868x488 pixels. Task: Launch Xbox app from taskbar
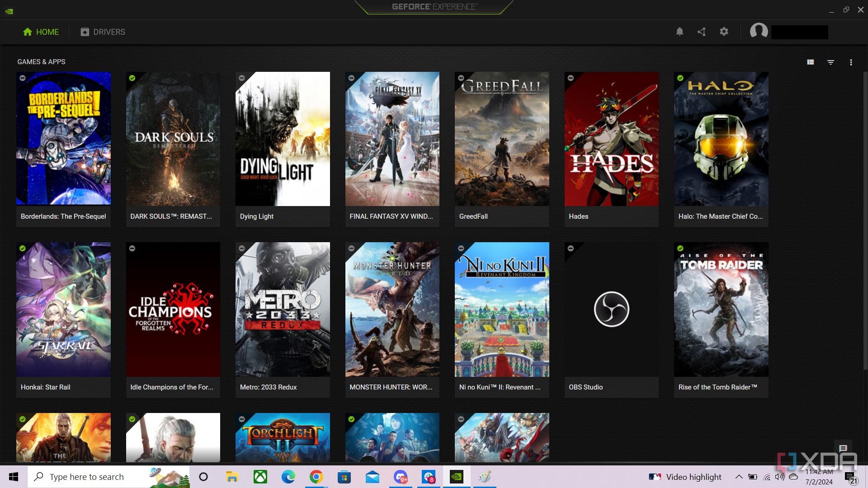click(260, 477)
